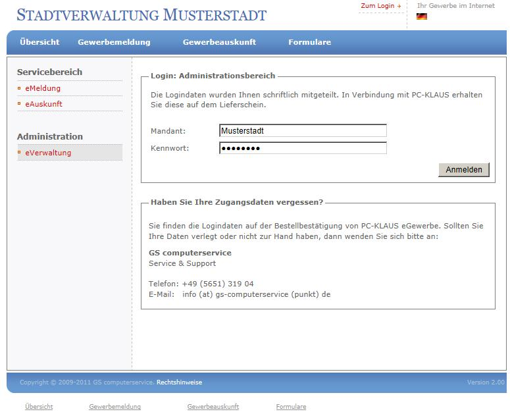Click the Mandant input field
The width and height of the screenshot is (510, 420).
303,131
